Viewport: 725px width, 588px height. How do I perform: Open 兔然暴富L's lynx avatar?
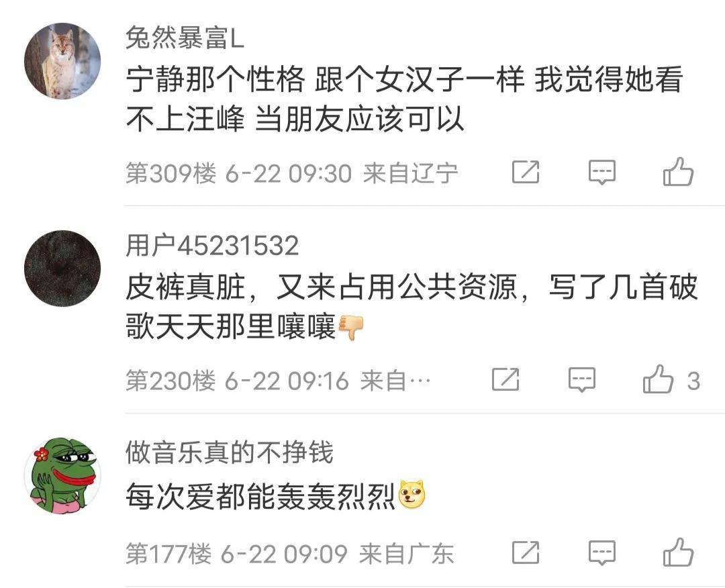click(62, 61)
